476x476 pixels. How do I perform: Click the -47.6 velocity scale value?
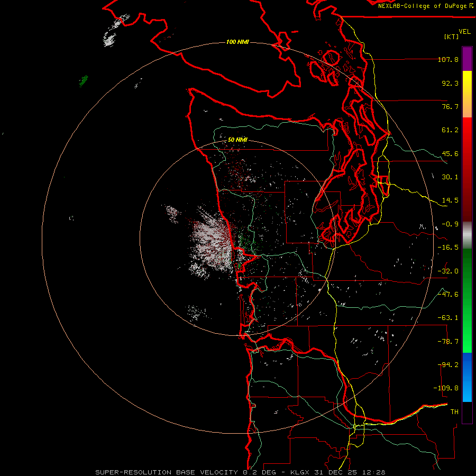pos(448,295)
